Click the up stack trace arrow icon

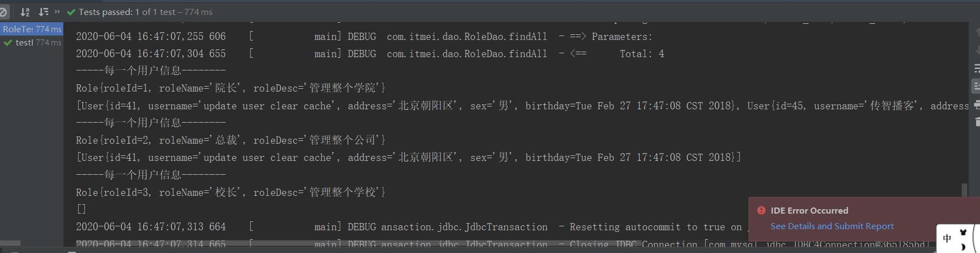977,33
